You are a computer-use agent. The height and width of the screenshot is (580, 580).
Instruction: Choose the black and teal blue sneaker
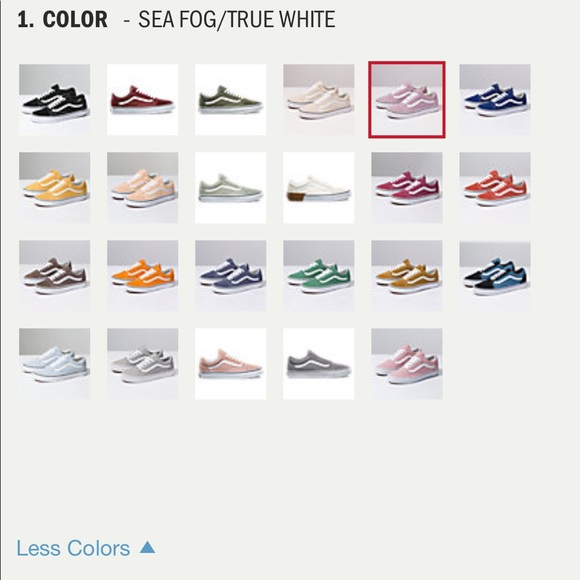pyautogui.click(x=495, y=276)
